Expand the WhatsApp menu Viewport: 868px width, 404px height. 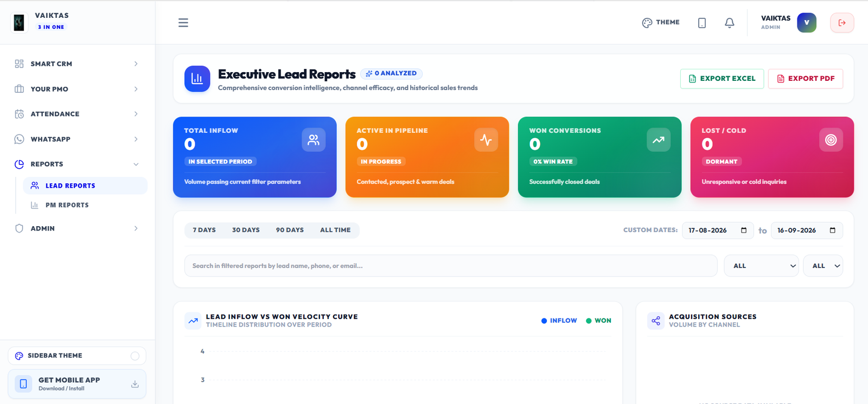pos(78,139)
